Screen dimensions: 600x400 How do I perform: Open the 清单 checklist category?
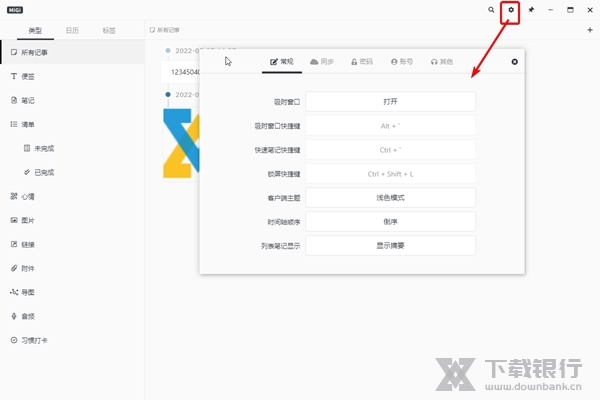[72, 124]
